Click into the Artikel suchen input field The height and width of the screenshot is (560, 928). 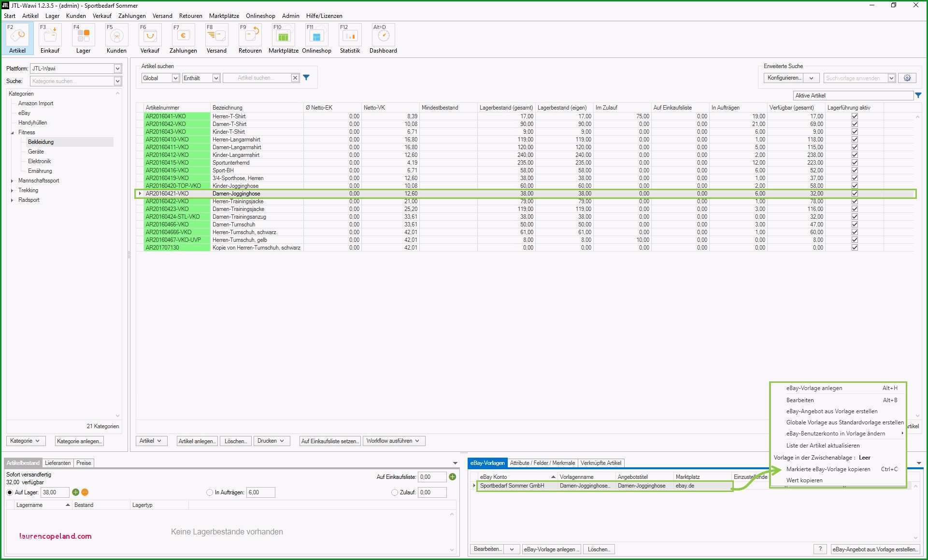click(x=257, y=78)
